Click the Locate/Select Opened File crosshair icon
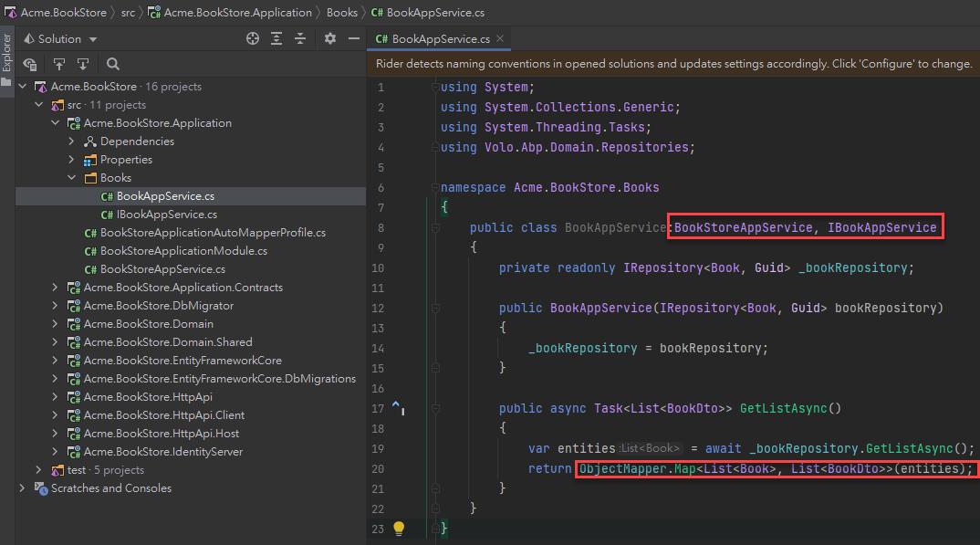This screenshot has width=980, height=545. (253, 39)
